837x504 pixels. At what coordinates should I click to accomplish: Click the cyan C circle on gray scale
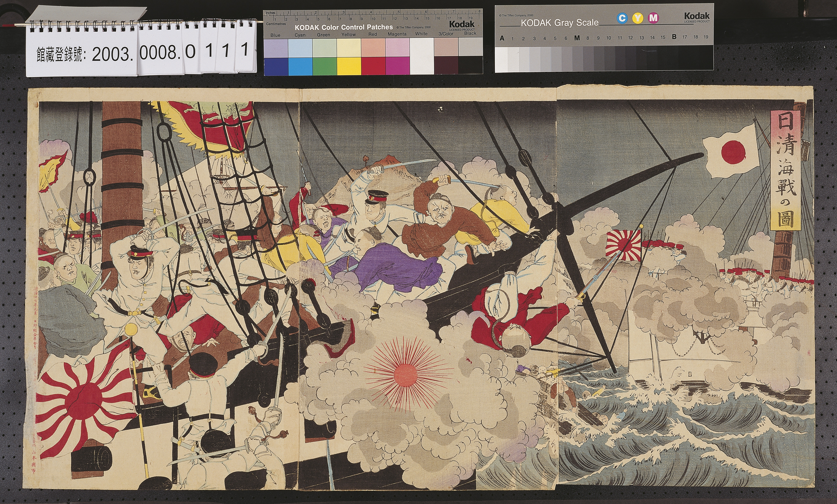point(622,18)
